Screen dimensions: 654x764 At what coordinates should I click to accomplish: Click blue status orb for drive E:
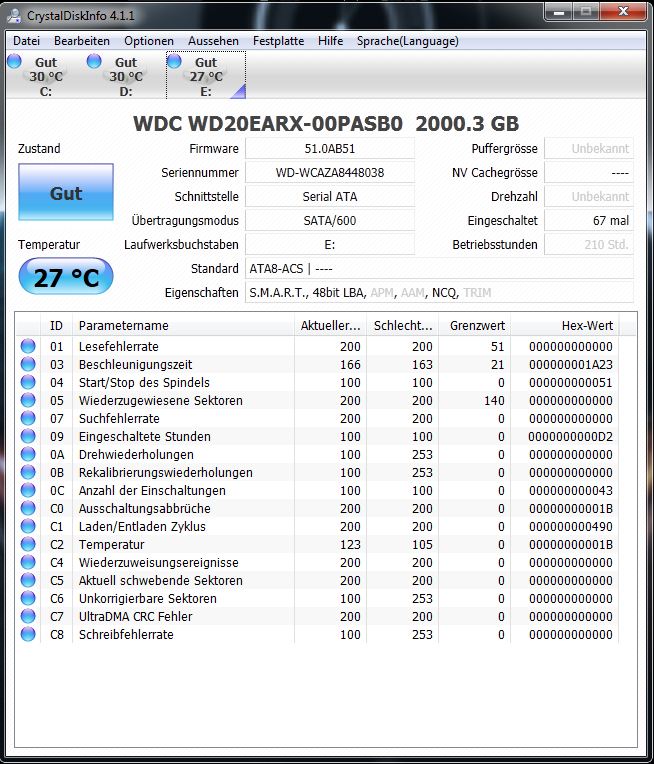click(174, 61)
